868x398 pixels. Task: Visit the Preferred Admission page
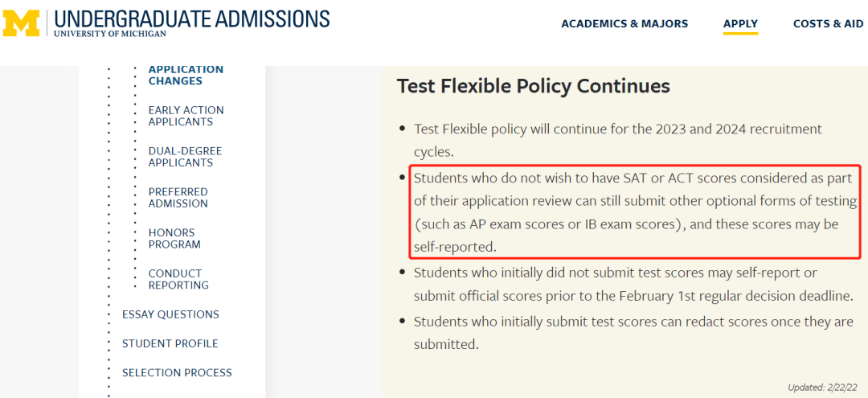point(178,198)
